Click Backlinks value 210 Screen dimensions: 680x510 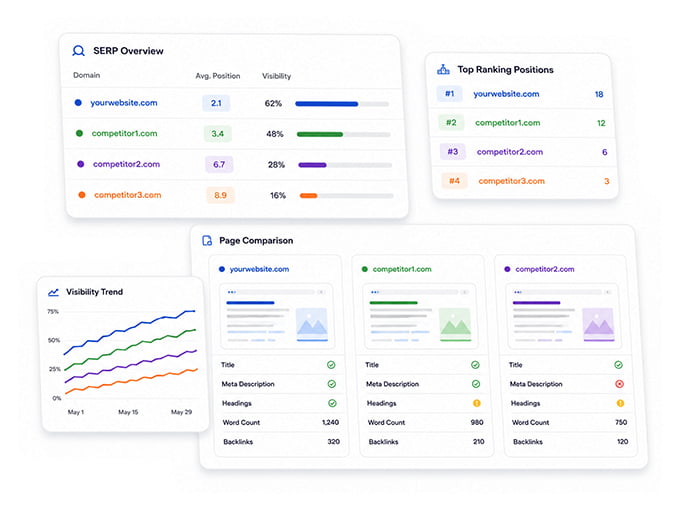pos(478,441)
